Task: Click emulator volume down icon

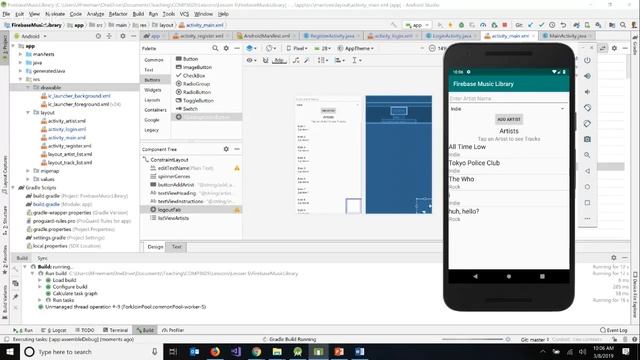Action: tap(587, 92)
